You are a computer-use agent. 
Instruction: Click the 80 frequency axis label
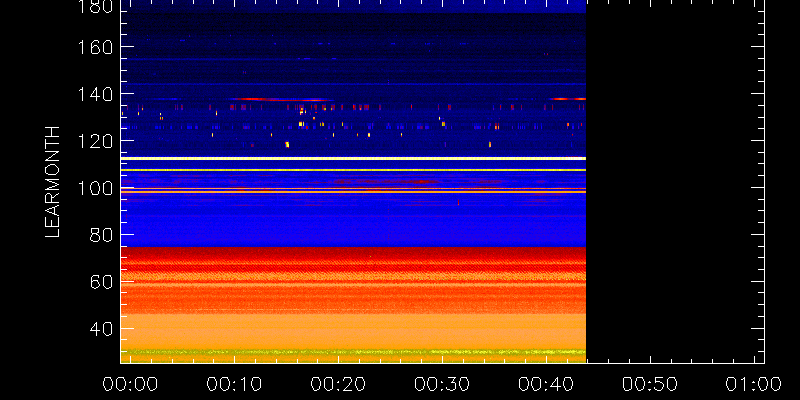[x=102, y=236]
